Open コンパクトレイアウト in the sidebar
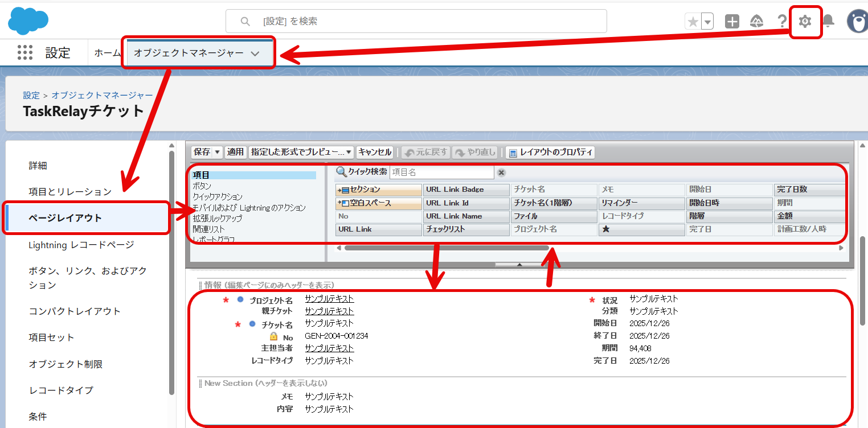Image resolution: width=868 pixels, height=428 pixels. coord(75,311)
